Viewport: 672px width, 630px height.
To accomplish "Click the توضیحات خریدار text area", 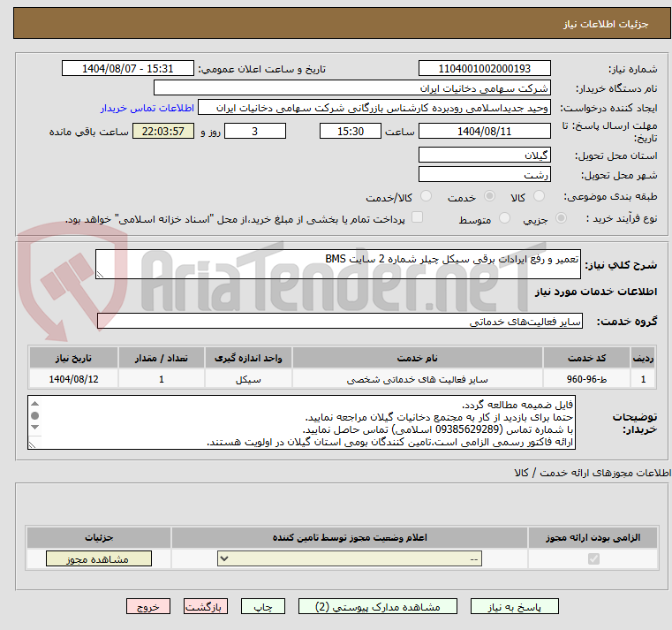I will pyautogui.click(x=301, y=423).
